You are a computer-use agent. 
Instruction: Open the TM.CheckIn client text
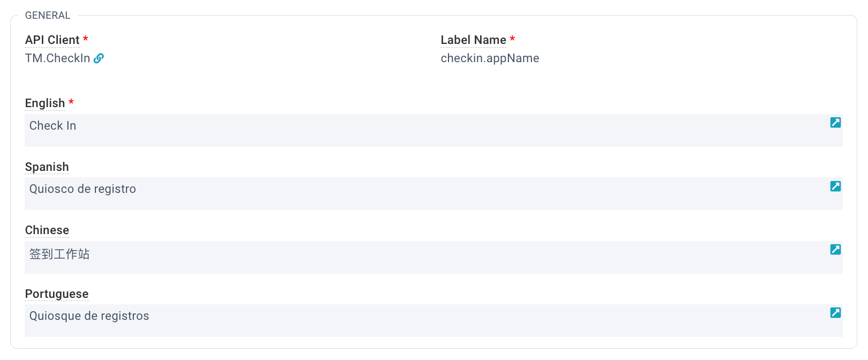(x=57, y=58)
